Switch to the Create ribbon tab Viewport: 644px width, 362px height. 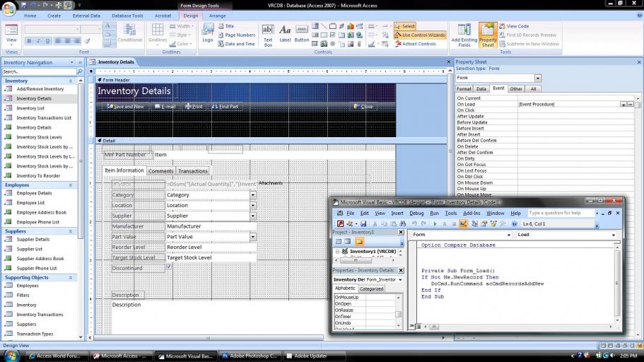click(54, 16)
